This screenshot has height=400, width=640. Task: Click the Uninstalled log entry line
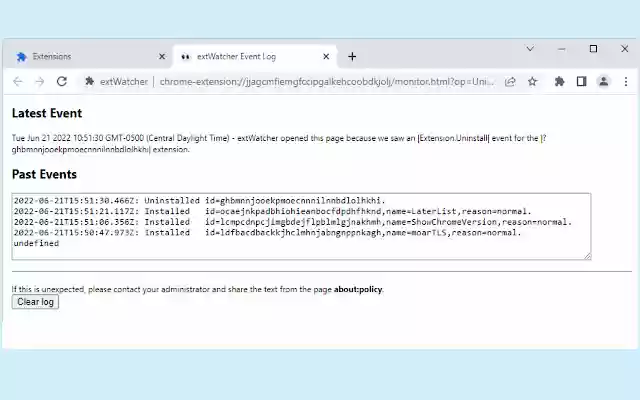point(200,201)
